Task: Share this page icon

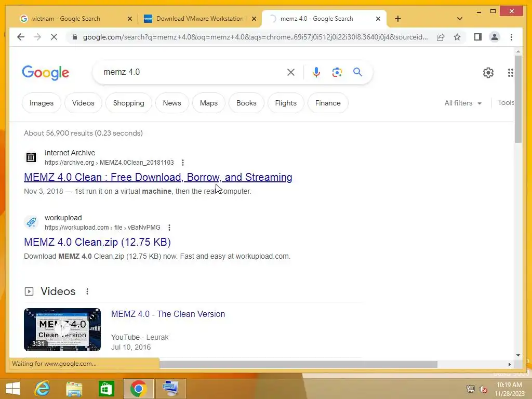Action: [x=441, y=37]
